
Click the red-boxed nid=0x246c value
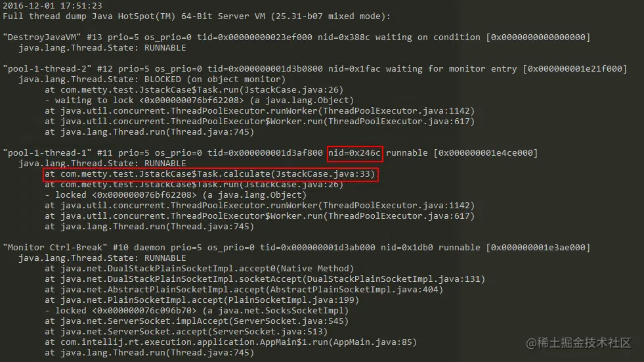point(354,153)
